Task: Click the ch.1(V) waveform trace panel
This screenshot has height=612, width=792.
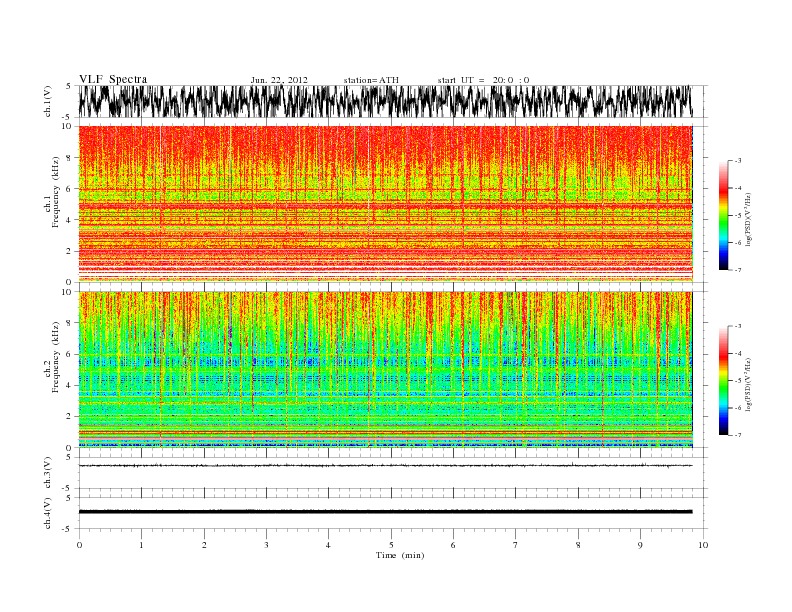Action: tap(386, 101)
